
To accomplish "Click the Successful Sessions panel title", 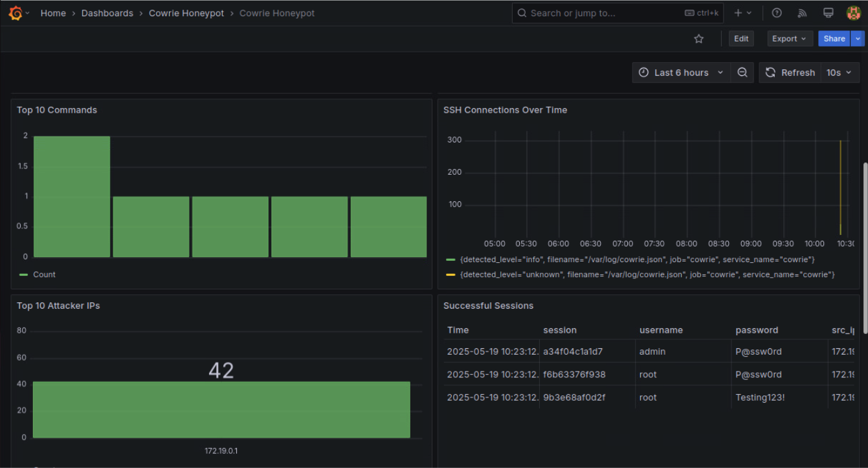I will (x=488, y=306).
